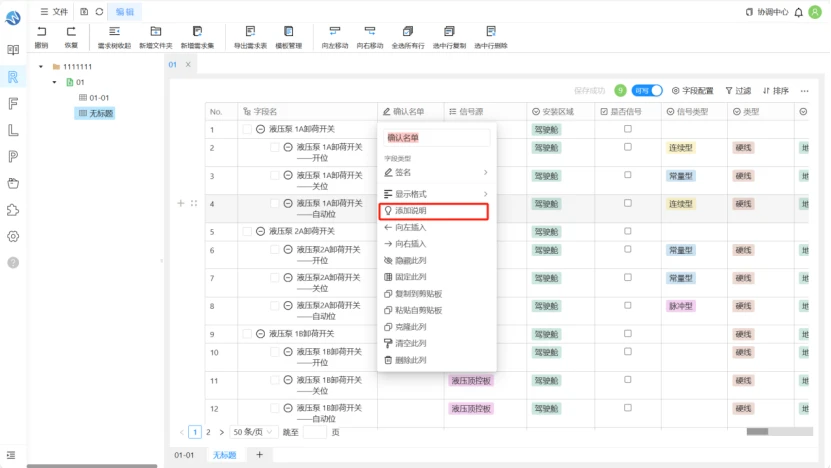The width and height of the screenshot is (831, 468).
Task: Open the 文件 menu
Action: click(x=54, y=12)
